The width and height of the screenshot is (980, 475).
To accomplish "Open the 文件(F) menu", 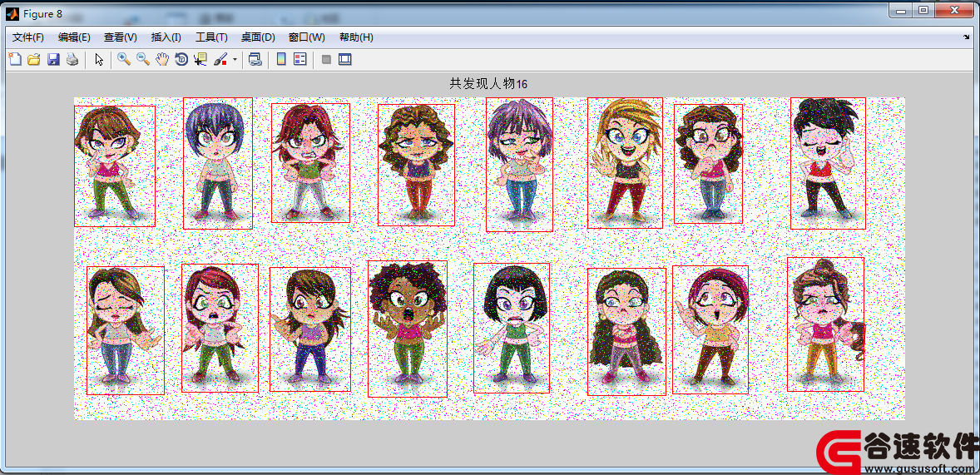I will click(x=28, y=37).
